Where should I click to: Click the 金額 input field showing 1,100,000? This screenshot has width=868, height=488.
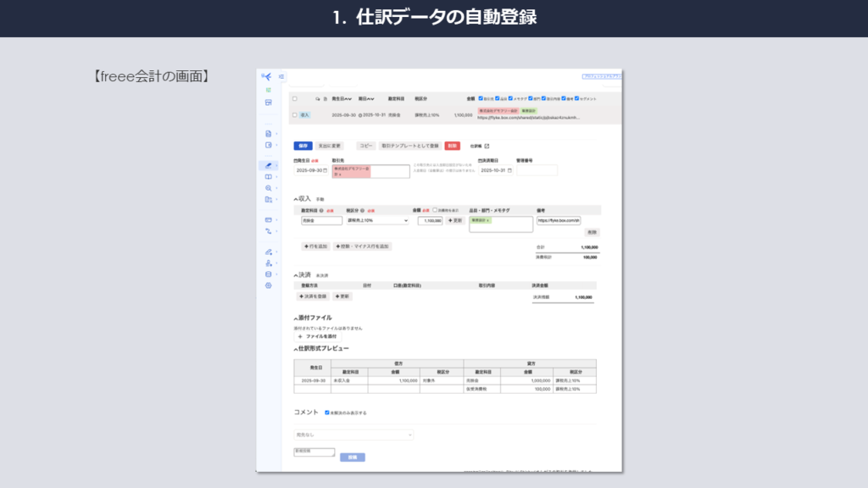click(x=430, y=220)
